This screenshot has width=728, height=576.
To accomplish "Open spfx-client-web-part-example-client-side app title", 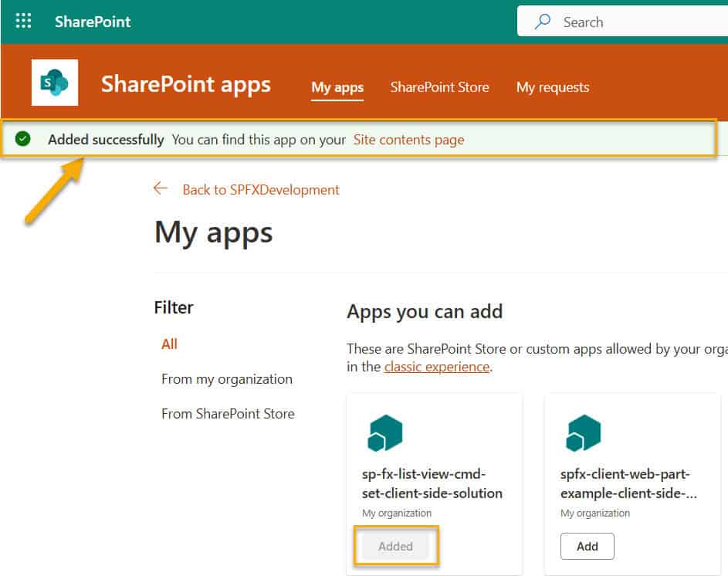I will pos(628,483).
